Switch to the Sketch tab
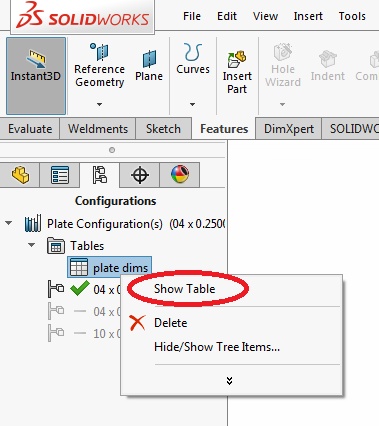Screen dimensions: 379x426 pos(163,129)
